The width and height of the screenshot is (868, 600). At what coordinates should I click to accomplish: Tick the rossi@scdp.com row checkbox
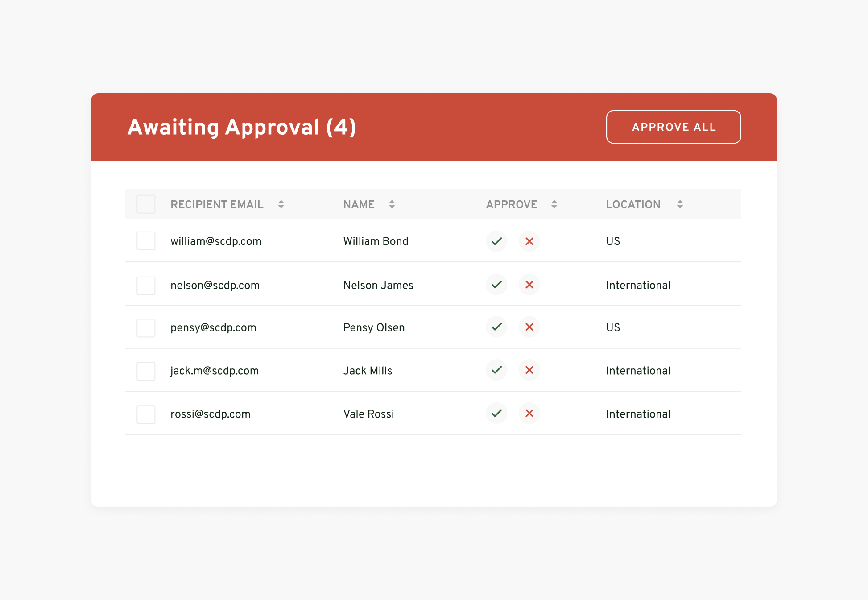coord(146,414)
